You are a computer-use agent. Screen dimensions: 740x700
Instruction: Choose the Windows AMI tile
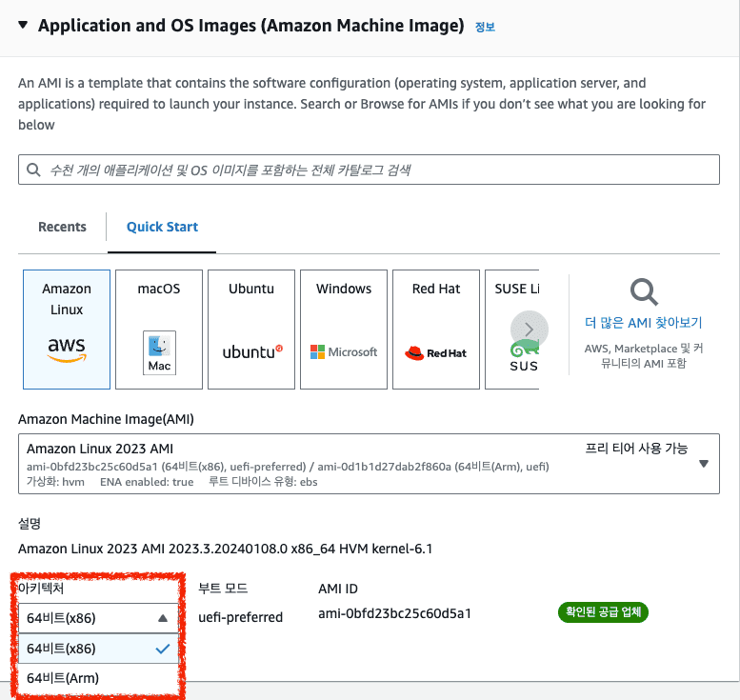click(344, 330)
